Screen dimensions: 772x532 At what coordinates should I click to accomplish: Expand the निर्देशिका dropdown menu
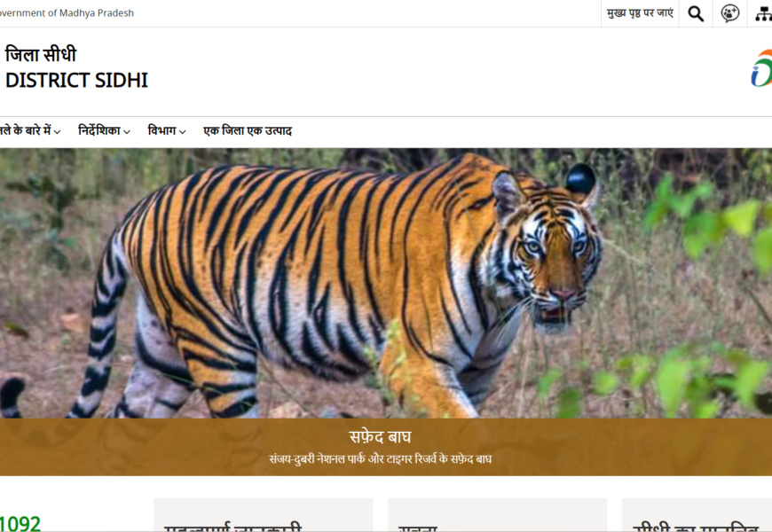pyautogui.click(x=104, y=131)
